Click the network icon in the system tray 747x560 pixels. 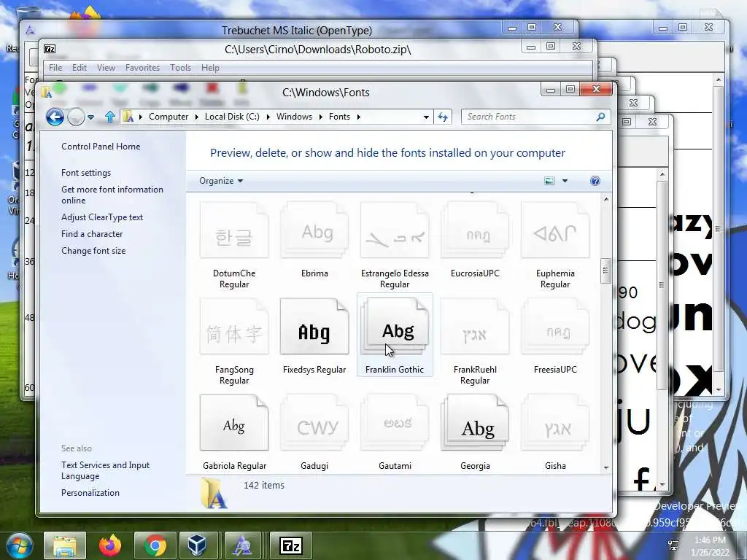click(673, 545)
